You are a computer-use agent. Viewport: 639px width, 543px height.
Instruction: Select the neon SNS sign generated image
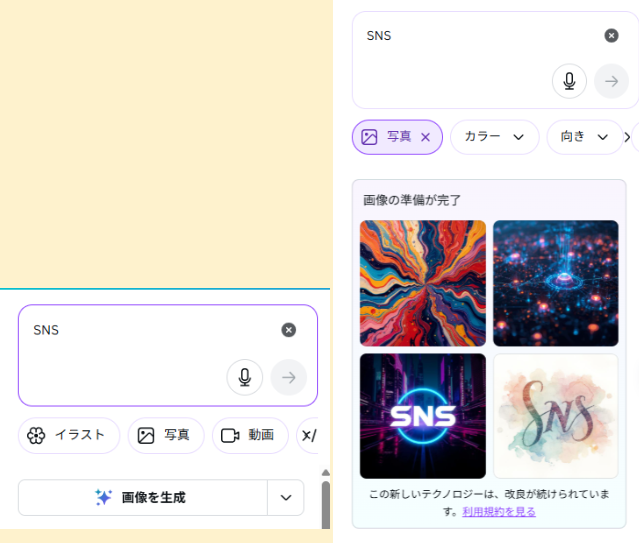pyautogui.click(x=422, y=416)
